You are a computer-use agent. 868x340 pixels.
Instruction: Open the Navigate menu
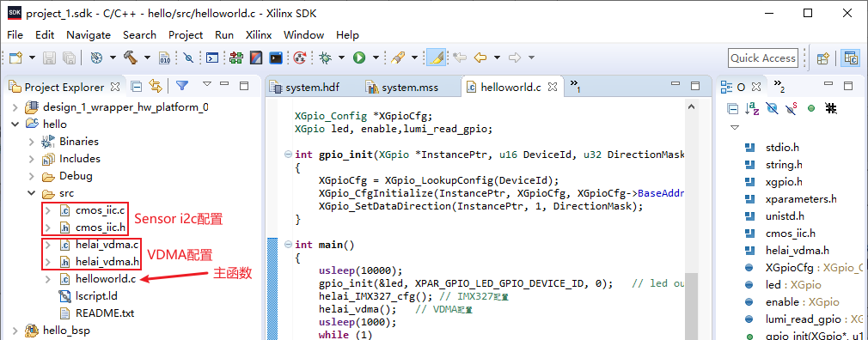[89, 35]
